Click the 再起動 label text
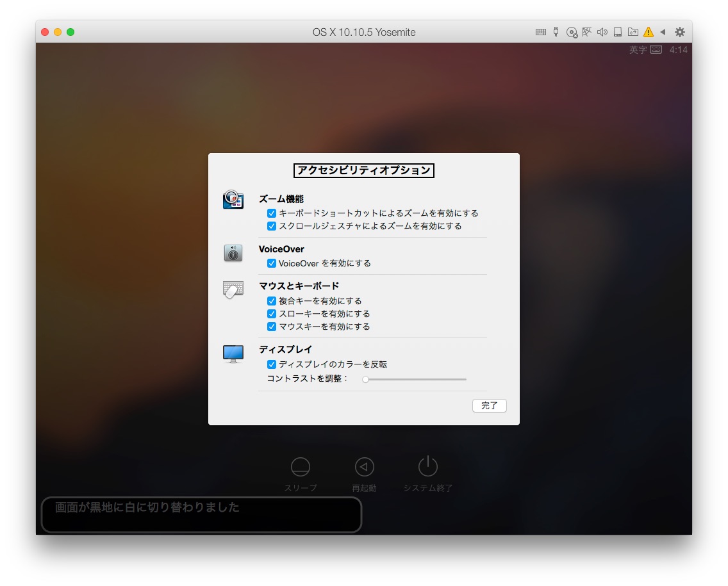The width and height of the screenshot is (728, 586). (x=365, y=488)
